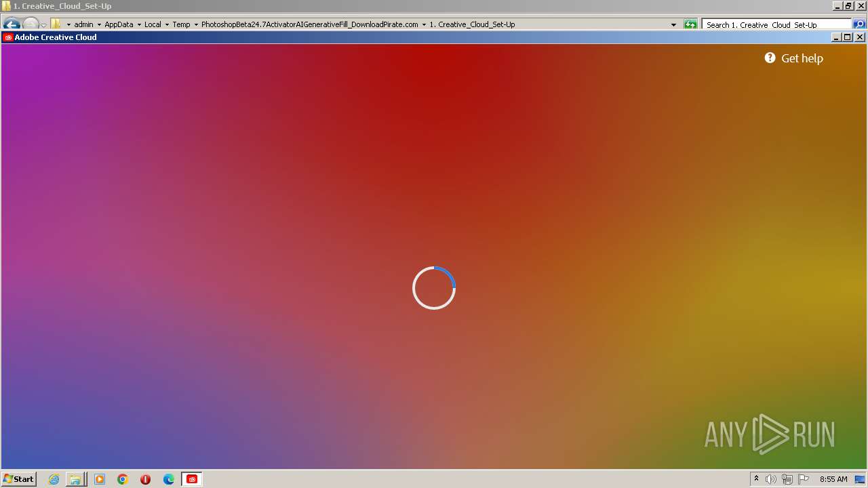Select the admin breadcrumb in the address bar
Image resolution: width=868 pixels, height=488 pixels.
[83, 24]
